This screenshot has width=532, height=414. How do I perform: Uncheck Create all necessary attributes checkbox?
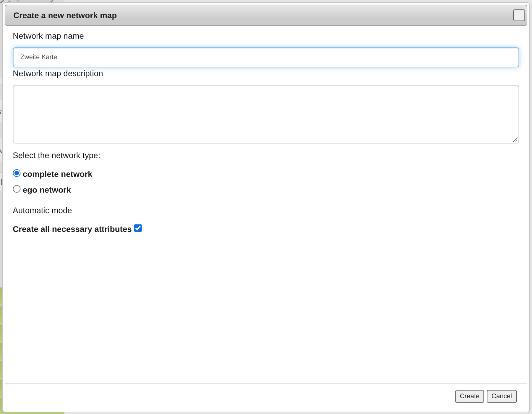click(138, 228)
